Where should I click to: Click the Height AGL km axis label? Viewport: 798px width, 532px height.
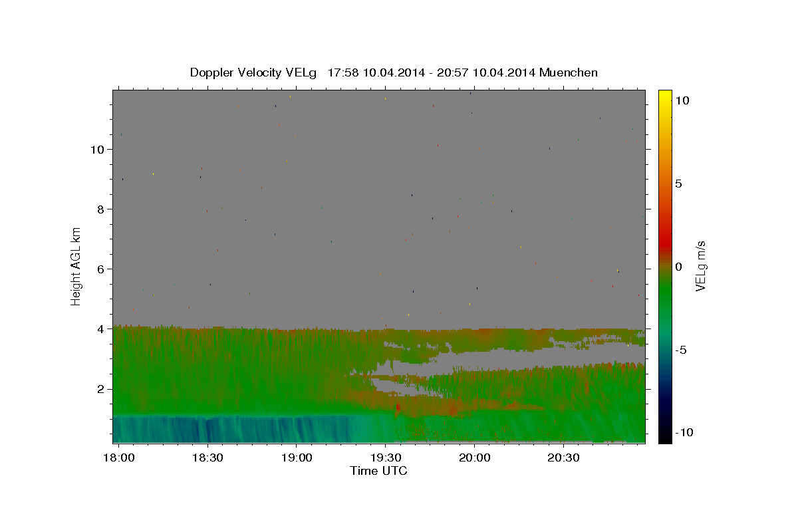pos(76,266)
